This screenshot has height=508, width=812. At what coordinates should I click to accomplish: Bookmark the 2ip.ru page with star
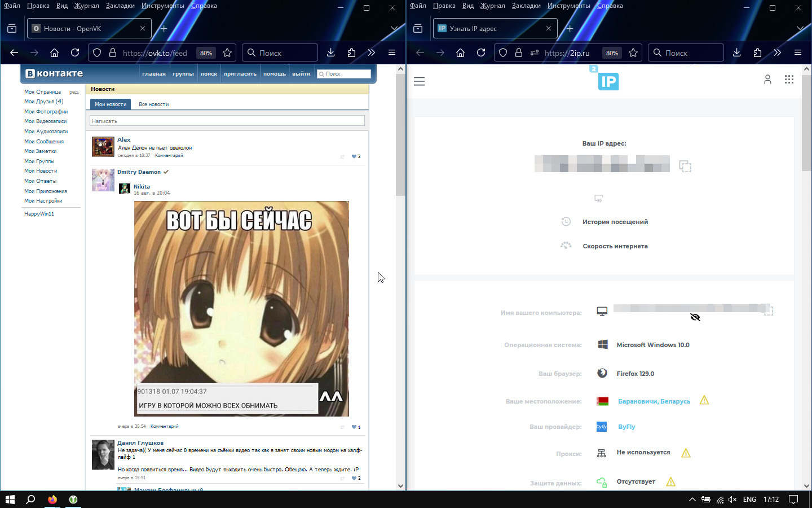(x=633, y=52)
